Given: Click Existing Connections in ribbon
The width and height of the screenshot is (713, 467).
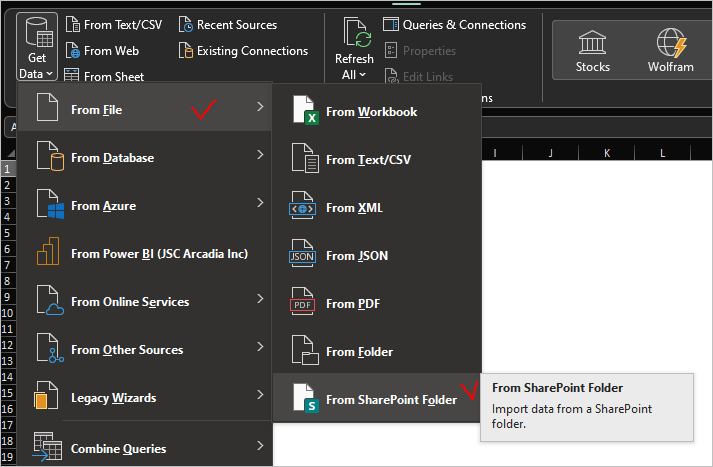Looking at the screenshot, I should coord(243,50).
